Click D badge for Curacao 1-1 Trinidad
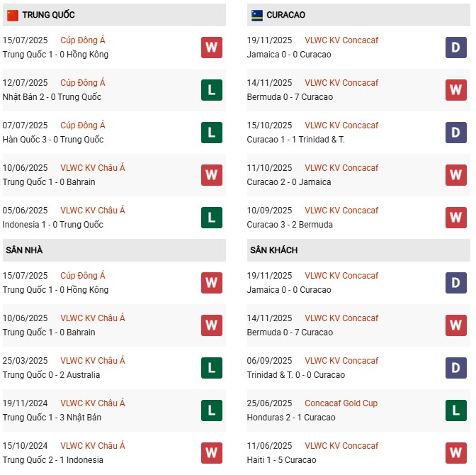This screenshot has height=475, width=476. [456, 133]
